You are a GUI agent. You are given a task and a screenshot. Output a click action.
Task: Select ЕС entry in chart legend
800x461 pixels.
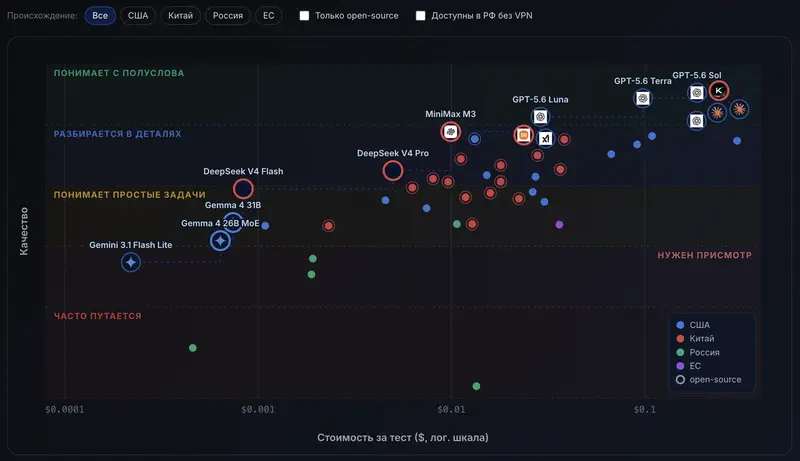coord(688,366)
